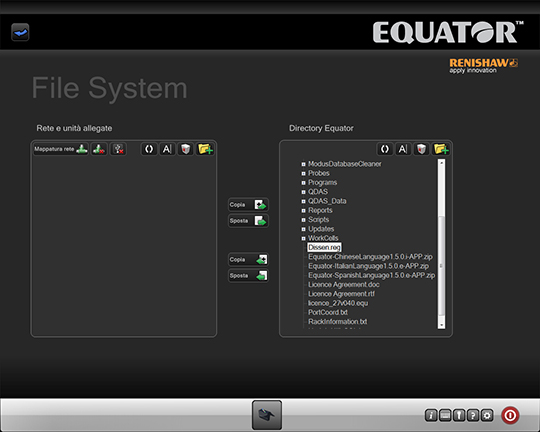Click the Mappatura rete network map button

click(61, 149)
